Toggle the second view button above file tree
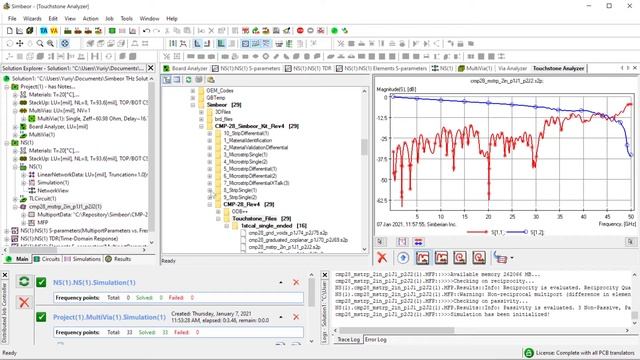This screenshot has height=360, width=640. 177,80
